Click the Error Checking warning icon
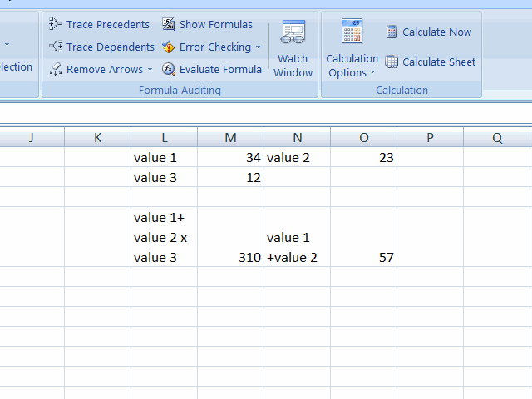532x399 pixels. (x=169, y=47)
